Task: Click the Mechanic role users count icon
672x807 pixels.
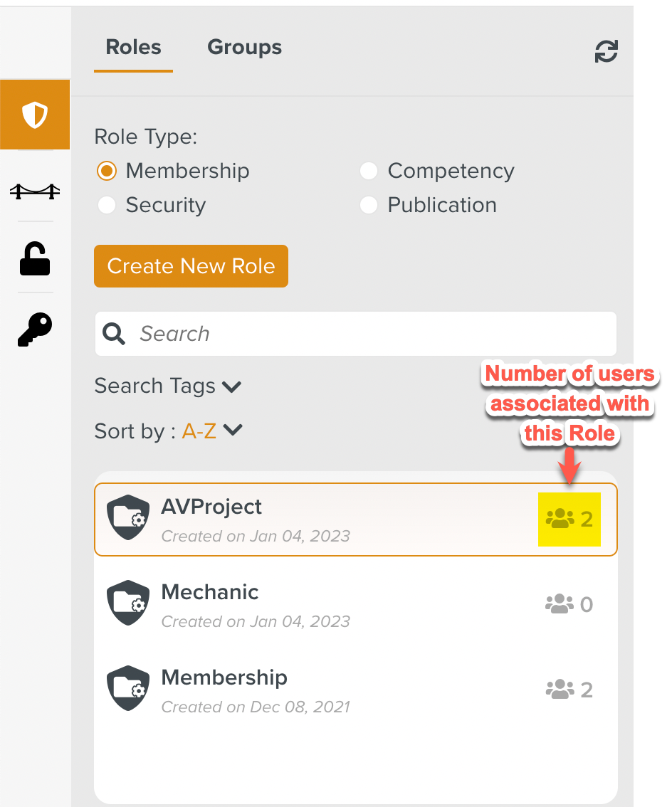Action: (560, 604)
